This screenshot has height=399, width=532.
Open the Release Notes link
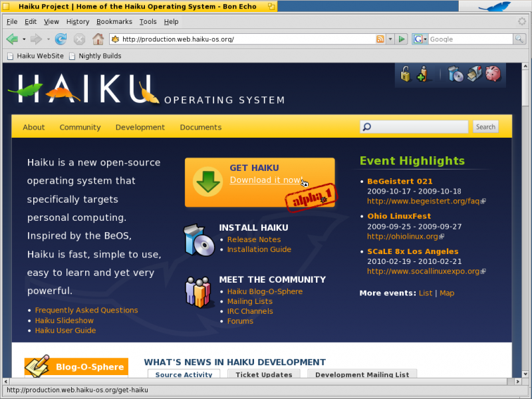pyautogui.click(x=254, y=239)
